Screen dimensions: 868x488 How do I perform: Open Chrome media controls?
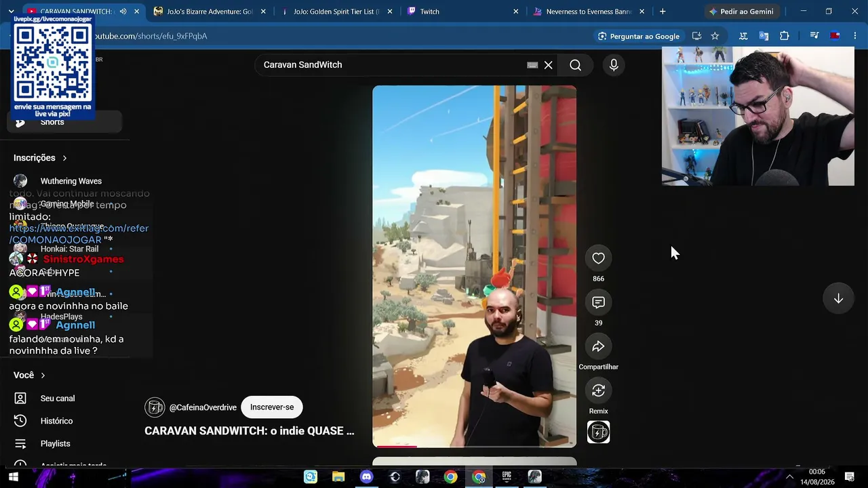tap(814, 36)
